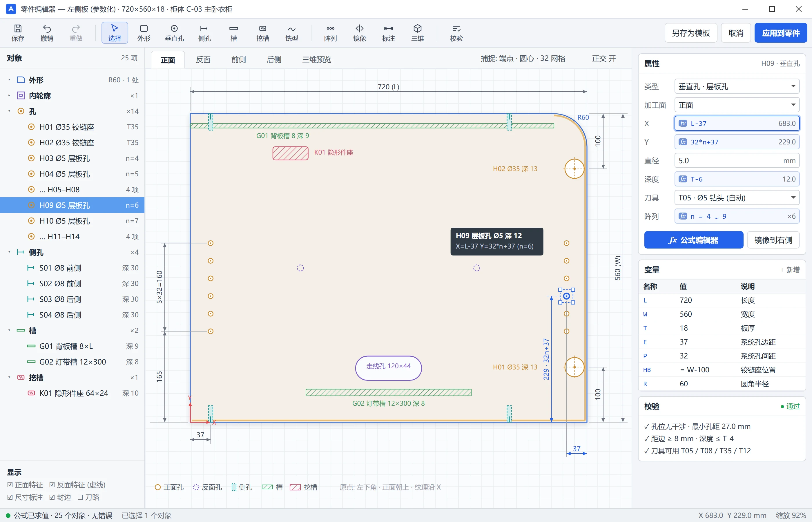Switch to the 后侧 tab
The image size is (812, 522).
274,60
